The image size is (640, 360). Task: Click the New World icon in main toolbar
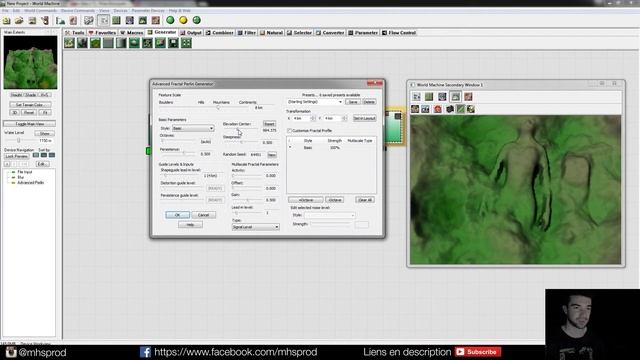(7, 20)
